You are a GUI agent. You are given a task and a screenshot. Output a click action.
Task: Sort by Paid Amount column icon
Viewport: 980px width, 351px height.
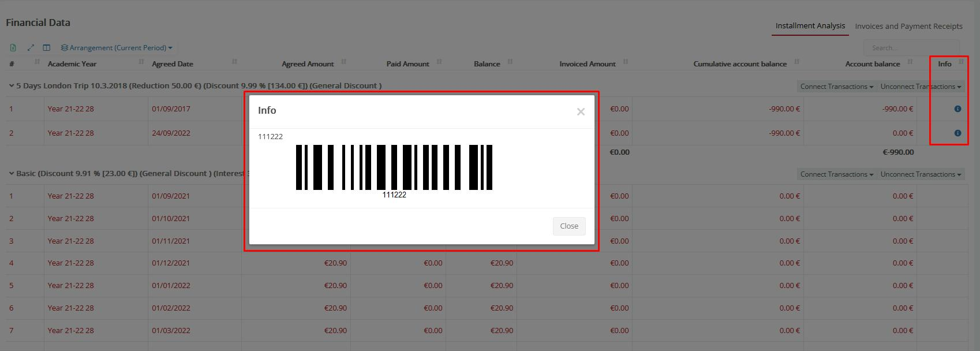click(x=439, y=61)
